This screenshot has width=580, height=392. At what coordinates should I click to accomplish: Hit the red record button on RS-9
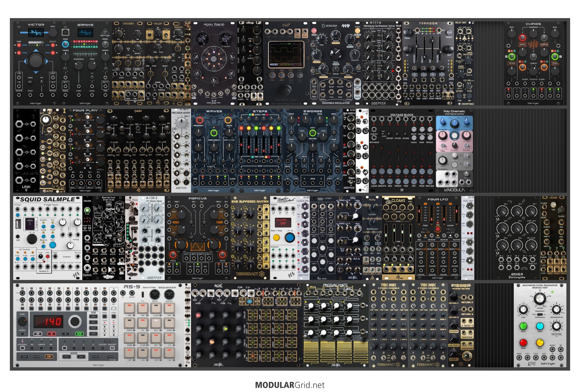click(x=52, y=334)
